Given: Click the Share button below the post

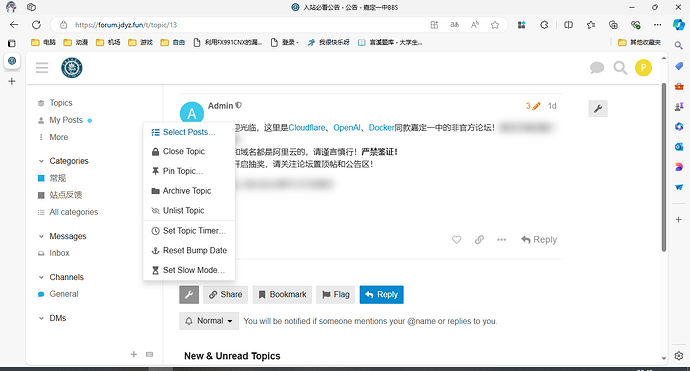Looking at the screenshot, I should (x=225, y=294).
